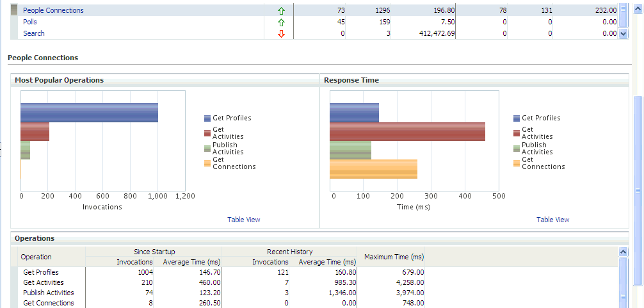
Task: Click 1004 invocations cell for Get Profiles
Action: (x=145, y=272)
